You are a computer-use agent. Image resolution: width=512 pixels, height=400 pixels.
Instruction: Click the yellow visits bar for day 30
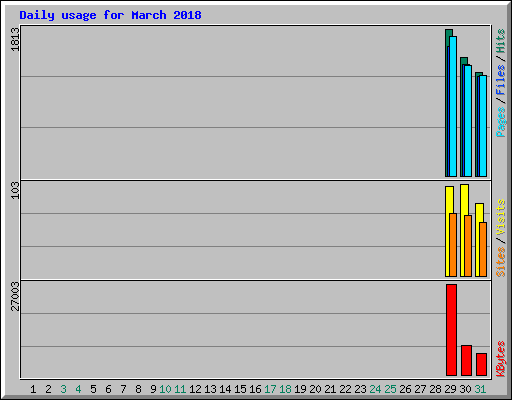click(463, 230)
